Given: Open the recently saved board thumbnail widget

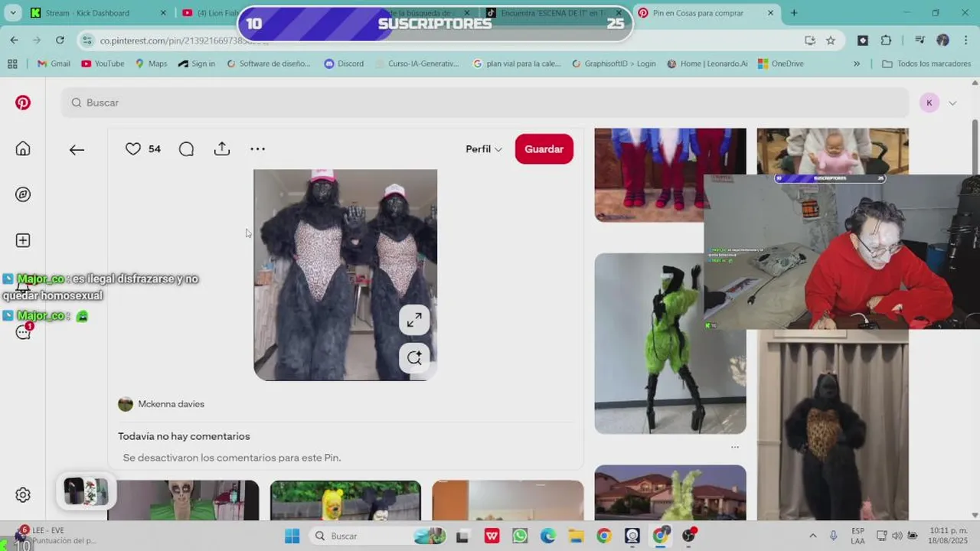Looking at the screenshot, I should 86,491.
